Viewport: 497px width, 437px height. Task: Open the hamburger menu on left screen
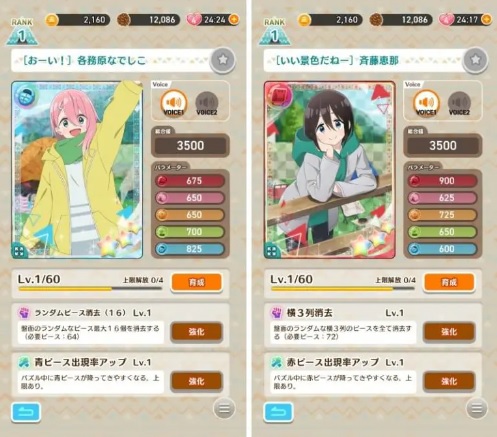coord(224,408)
